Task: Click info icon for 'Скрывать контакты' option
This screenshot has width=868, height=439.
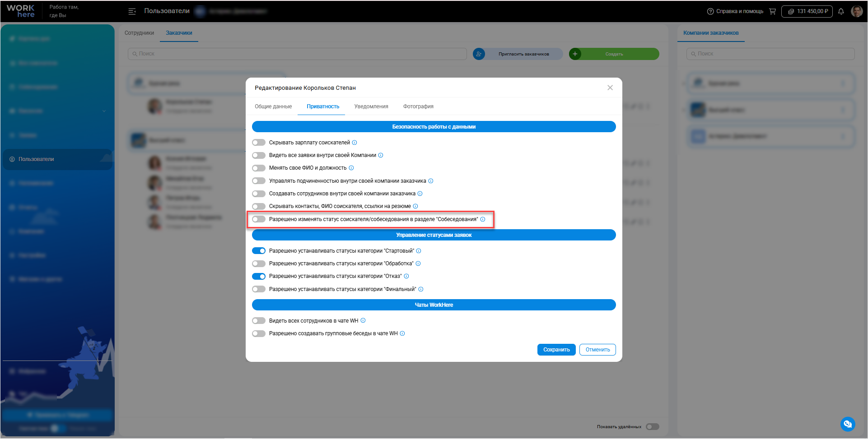Action: 415,206
